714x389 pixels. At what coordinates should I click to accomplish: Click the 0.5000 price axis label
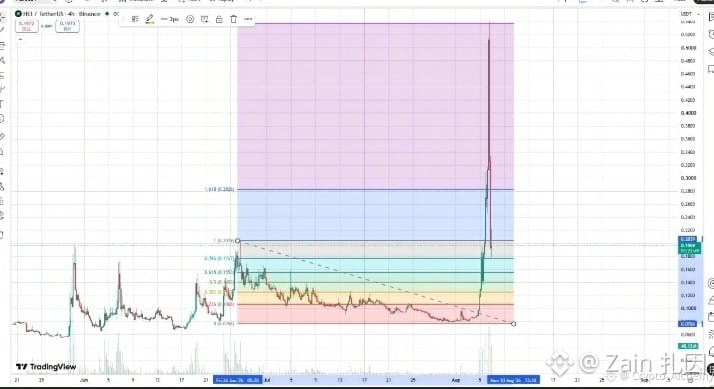tap(688, 47)
